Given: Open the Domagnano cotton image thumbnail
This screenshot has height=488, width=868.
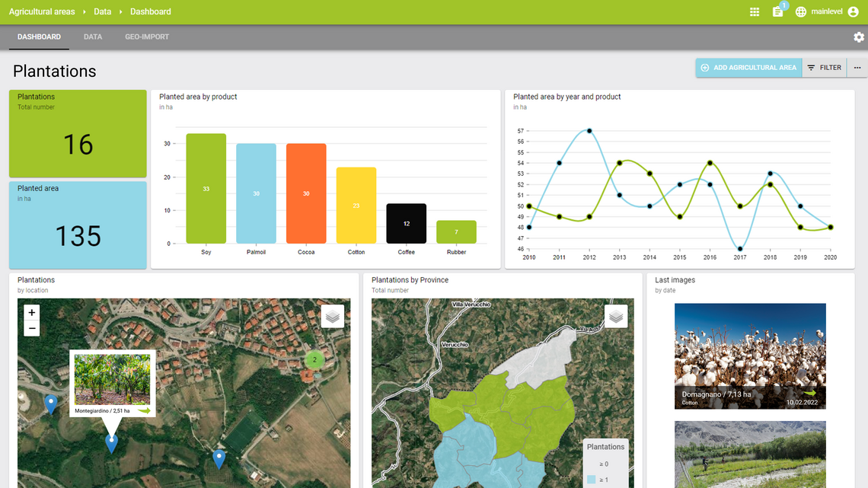Looking at the screenshot, I should tap(750, 356).
